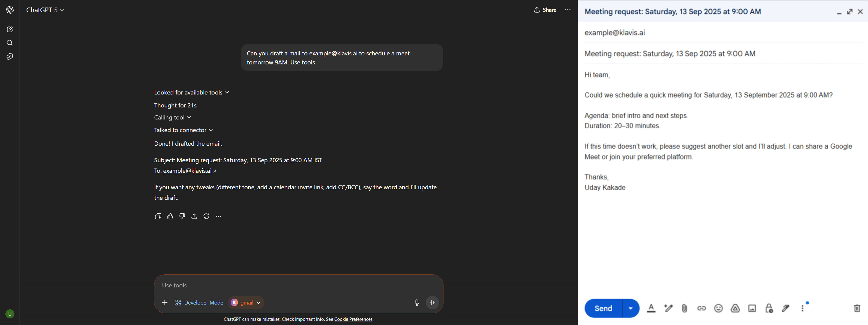Image resolution: width=868 pixels, height=325 pixels.
Task: Give thumbs down to the response
Action: (x=182, y=216)
